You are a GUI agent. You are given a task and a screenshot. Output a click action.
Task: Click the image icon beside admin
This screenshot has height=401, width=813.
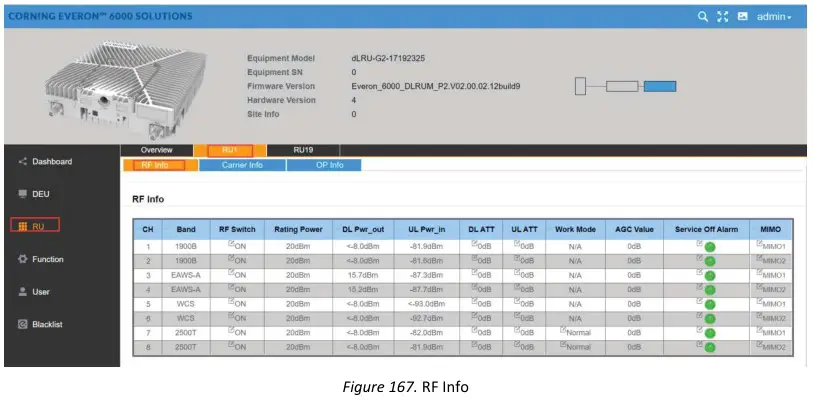click(x=742, y=17)
